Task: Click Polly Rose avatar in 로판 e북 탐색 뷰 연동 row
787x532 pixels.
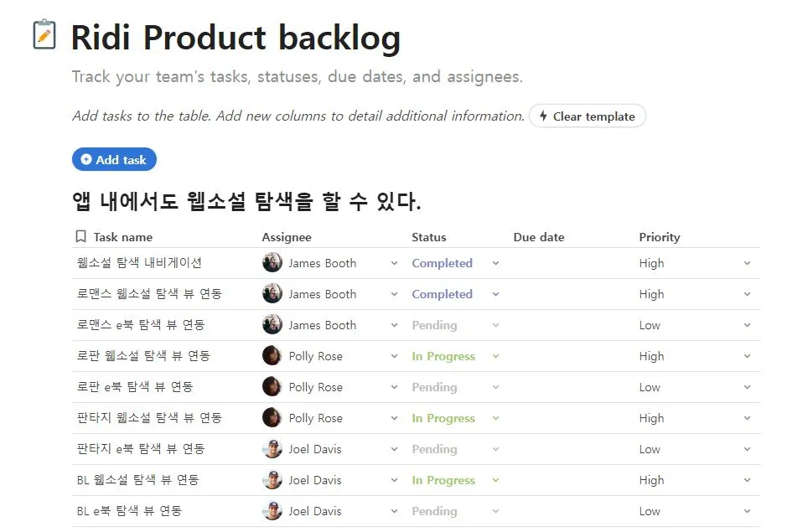Action: coord(272,387)
